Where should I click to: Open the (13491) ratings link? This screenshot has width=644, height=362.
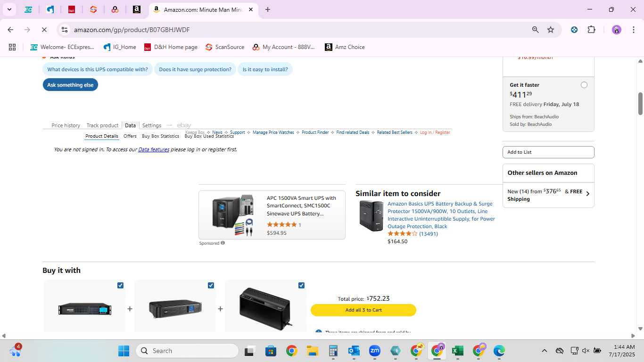pyautogui.click(x=429, y=234)
